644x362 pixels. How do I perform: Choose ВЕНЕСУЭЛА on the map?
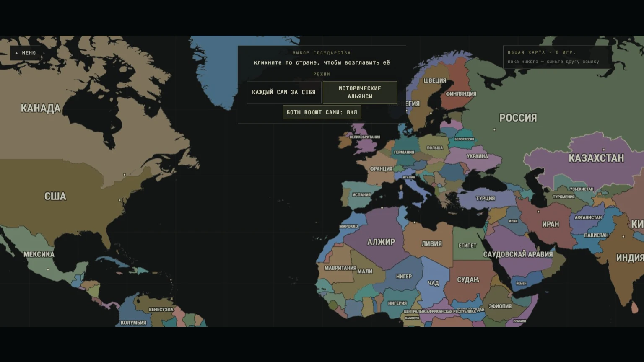tap(161, 310)
